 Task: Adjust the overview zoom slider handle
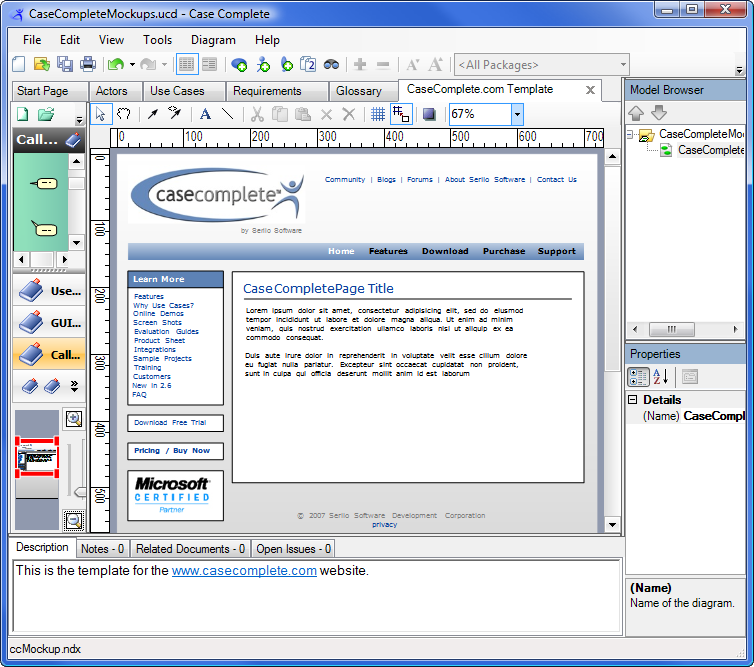[80, 492]
